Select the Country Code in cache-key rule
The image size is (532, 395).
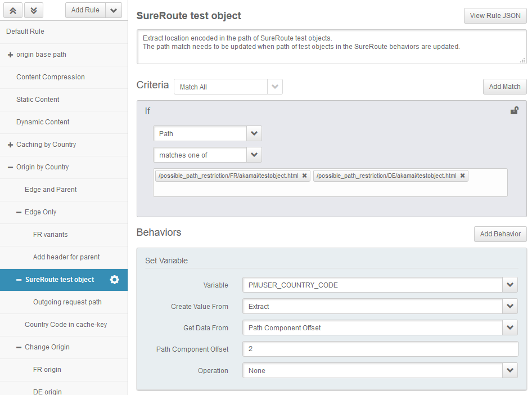coord(66,325)
